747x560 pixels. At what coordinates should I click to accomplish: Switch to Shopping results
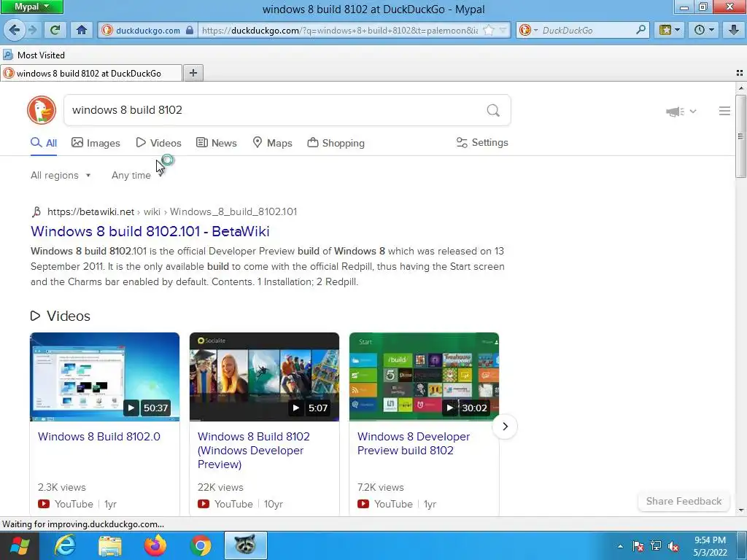pos(336,143)
